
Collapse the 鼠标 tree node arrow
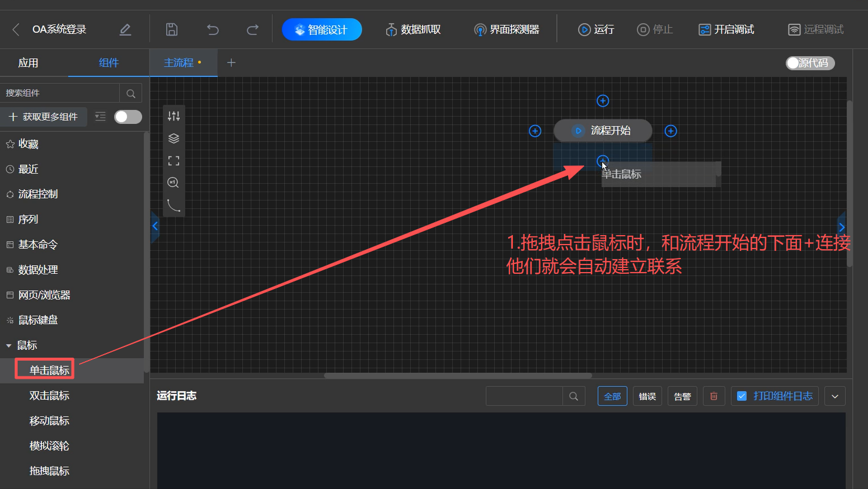tap(9, 345)
